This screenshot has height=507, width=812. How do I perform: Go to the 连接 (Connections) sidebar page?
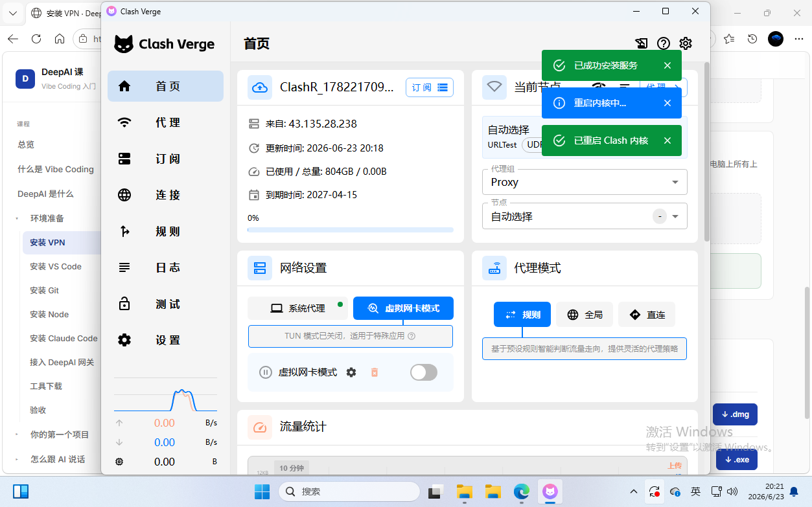[165, 195]
